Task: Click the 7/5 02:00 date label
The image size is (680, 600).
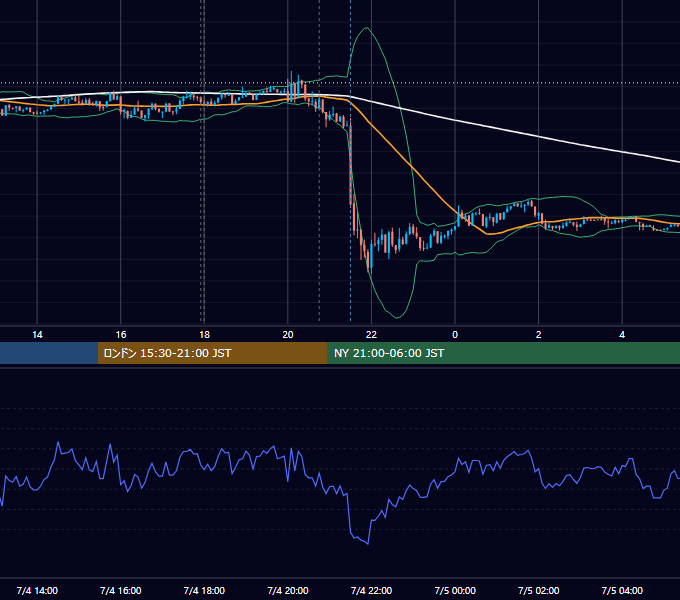Action: (x=539, y=590)
